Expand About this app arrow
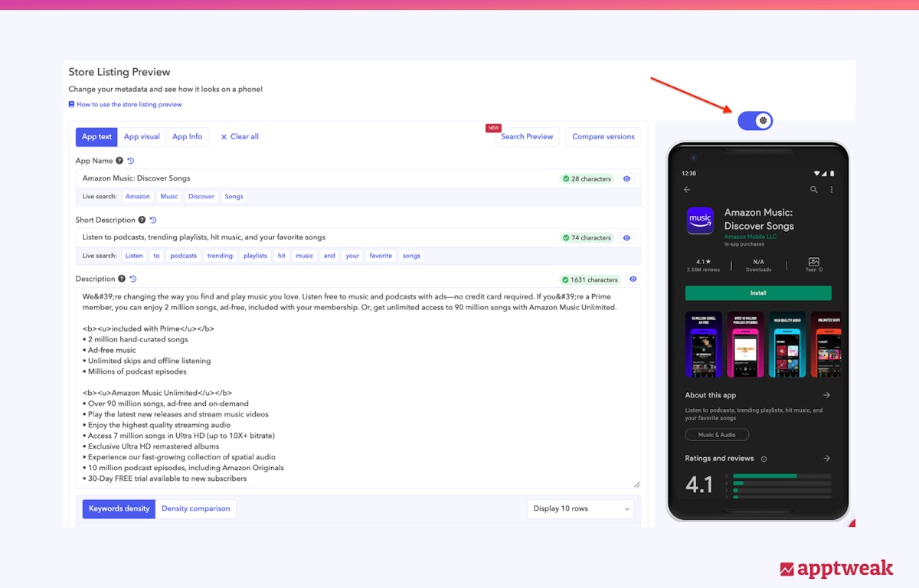This screenshot has height=588, width=919. [826, 395]
